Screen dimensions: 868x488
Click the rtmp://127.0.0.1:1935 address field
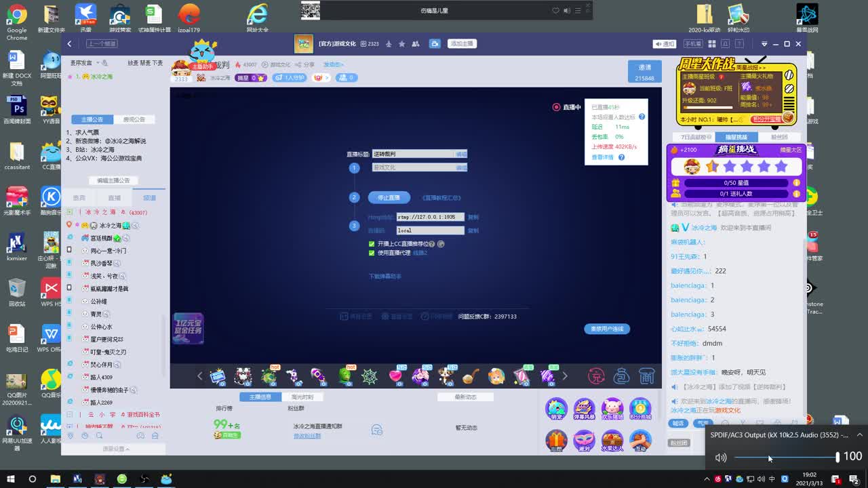(x=430, y=217)
